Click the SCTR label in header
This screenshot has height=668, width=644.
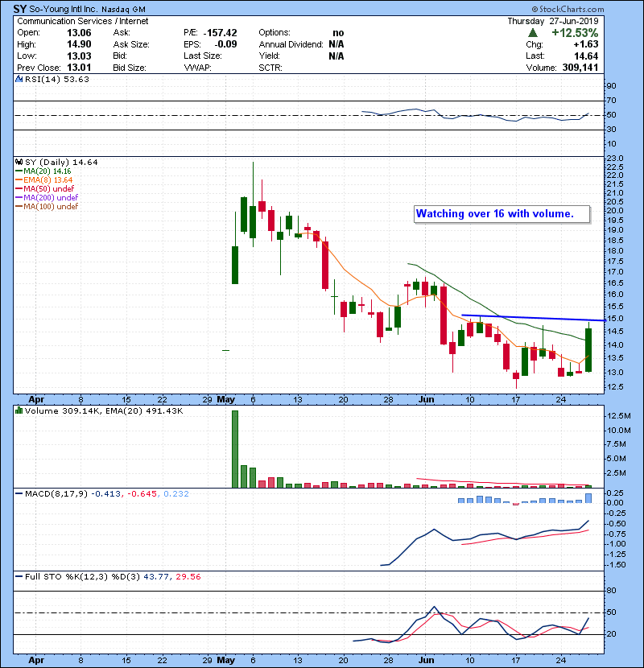point(270,68)
